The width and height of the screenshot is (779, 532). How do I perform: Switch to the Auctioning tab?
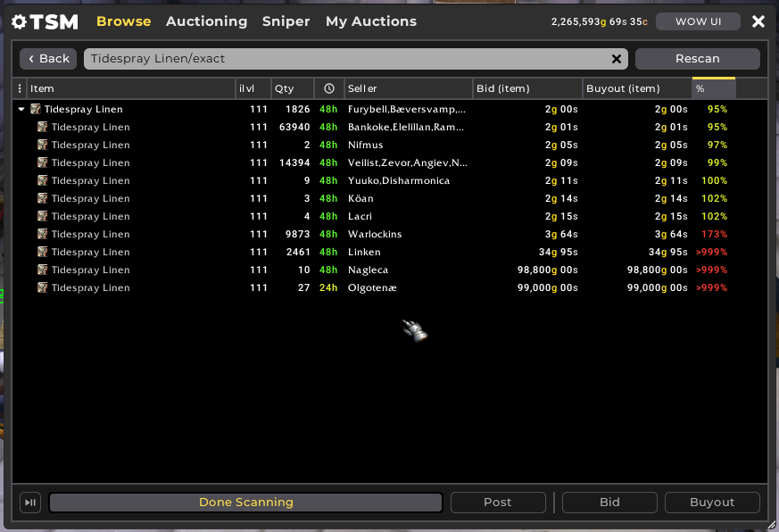click(207, 21)
